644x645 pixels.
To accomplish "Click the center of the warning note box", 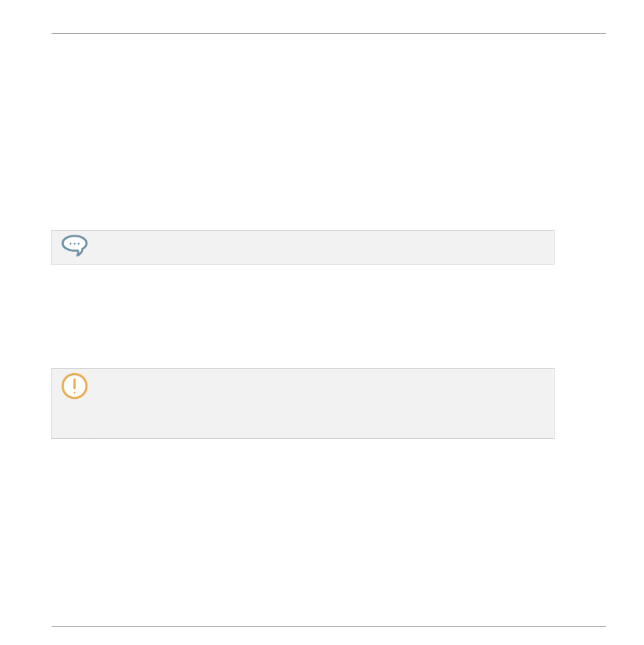I will (x=302, y=404).
